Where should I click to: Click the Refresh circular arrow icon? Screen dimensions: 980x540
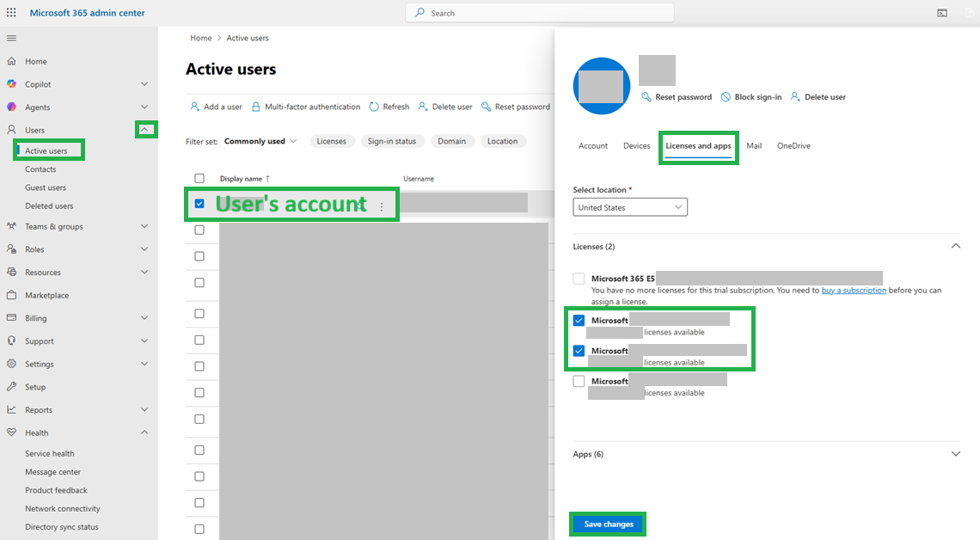coord(374,107)
